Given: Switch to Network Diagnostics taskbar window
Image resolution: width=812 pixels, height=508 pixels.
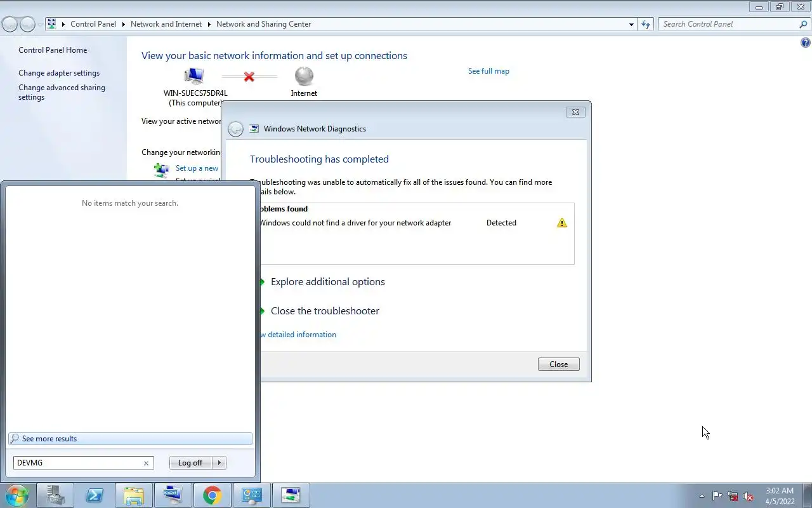Looking at the screenshot, I should [x=291, y=495].
